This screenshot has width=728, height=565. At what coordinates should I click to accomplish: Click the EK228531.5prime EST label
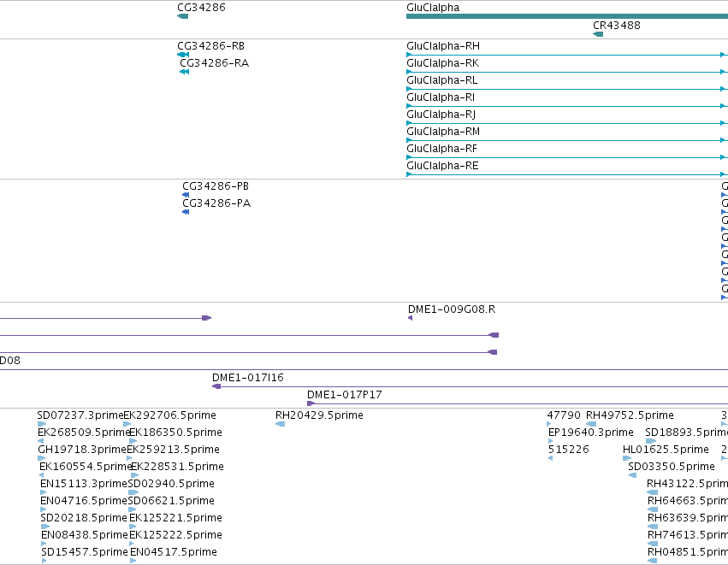click(x=177, y=467)
